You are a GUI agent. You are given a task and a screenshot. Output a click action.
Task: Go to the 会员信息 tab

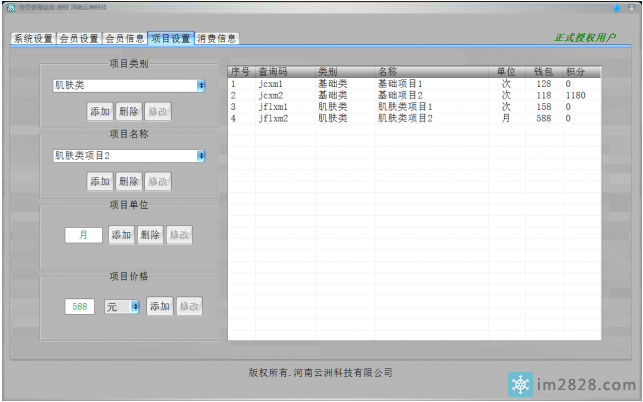[125, 39]
